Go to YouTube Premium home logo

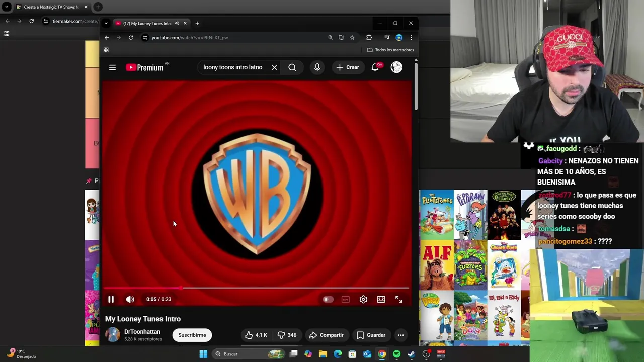144,67
